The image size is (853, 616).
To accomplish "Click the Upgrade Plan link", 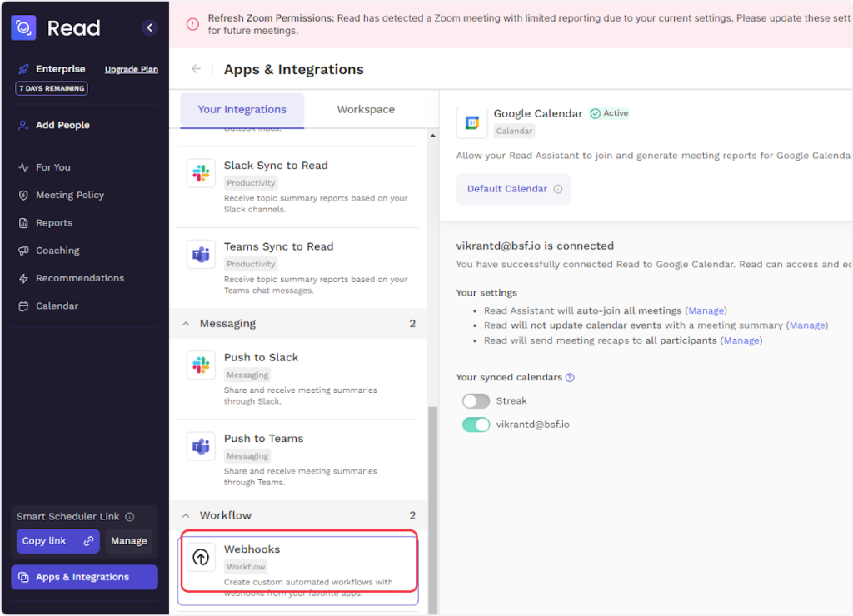I will [131, 69].
